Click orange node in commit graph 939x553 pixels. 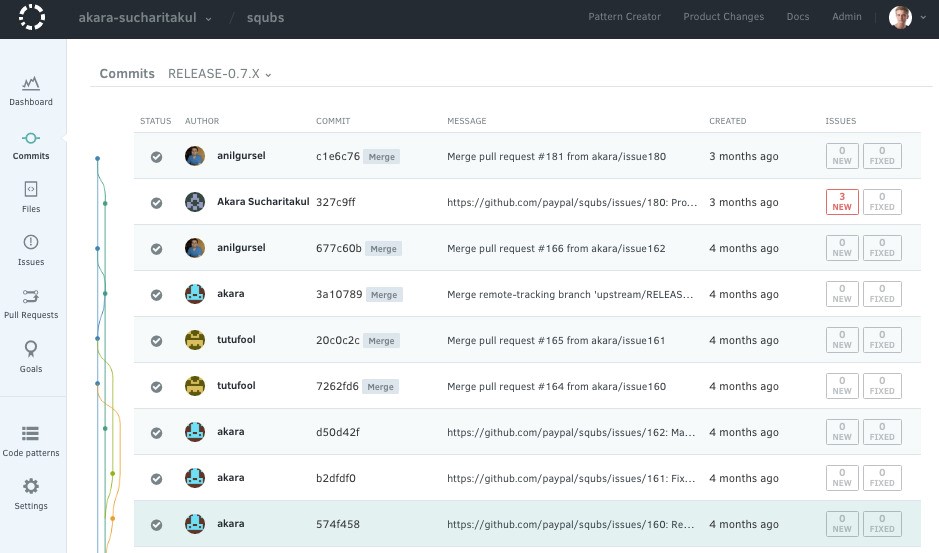[112, 518]
